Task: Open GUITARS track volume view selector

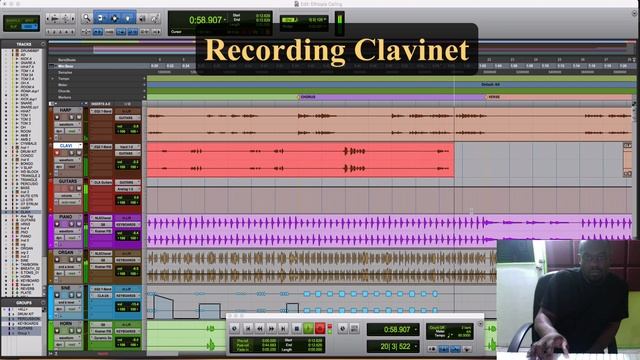Action: coord(67,195)
